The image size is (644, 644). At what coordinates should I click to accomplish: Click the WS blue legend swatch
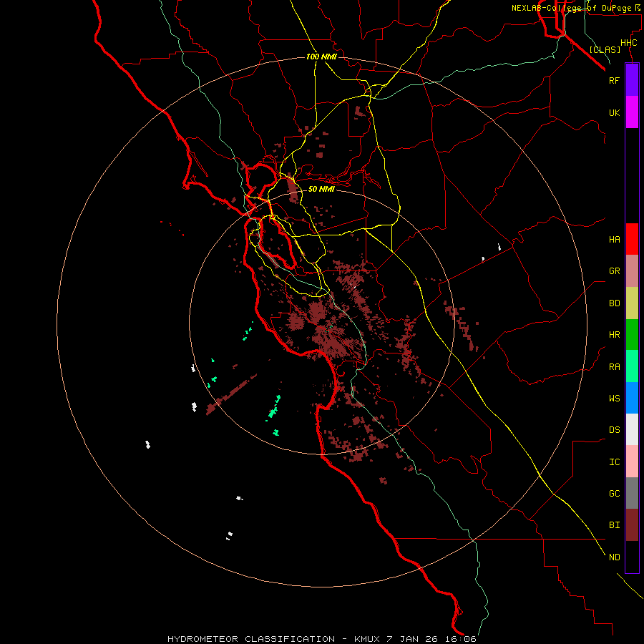point(632,398)
